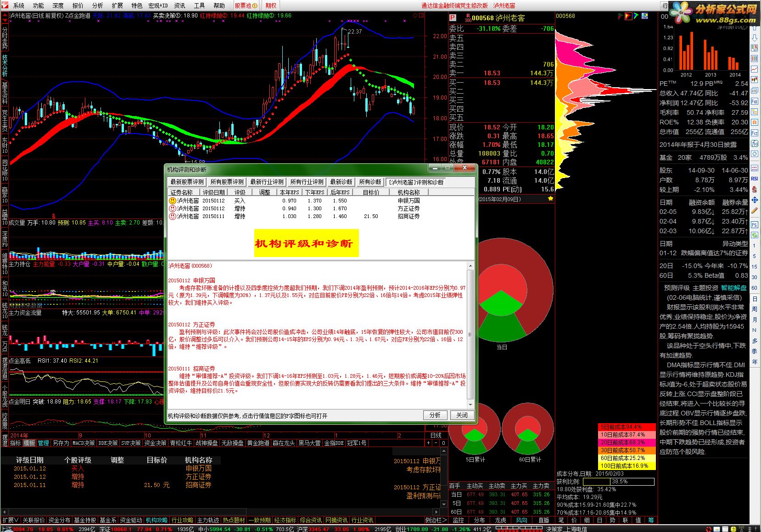The image size is (761, 532).
Task: Click the red-boxed arrow icon above chip distribution
Action: pyautogui.click(x=627, y=16)
